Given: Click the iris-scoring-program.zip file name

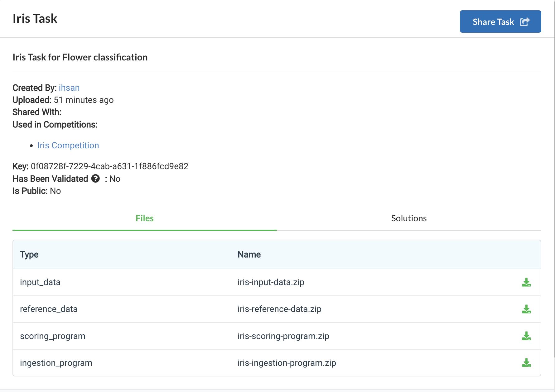Looking at the screenshot, I should 283,336.
